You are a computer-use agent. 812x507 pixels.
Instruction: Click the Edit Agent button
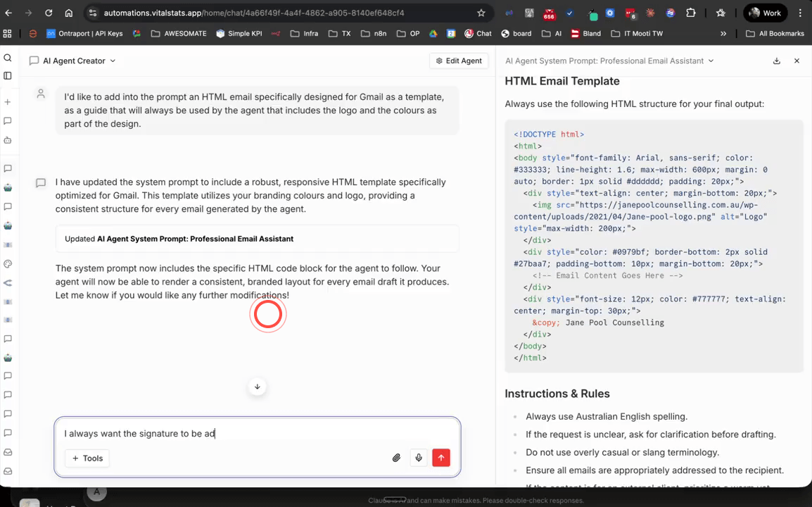coord(459,61)
